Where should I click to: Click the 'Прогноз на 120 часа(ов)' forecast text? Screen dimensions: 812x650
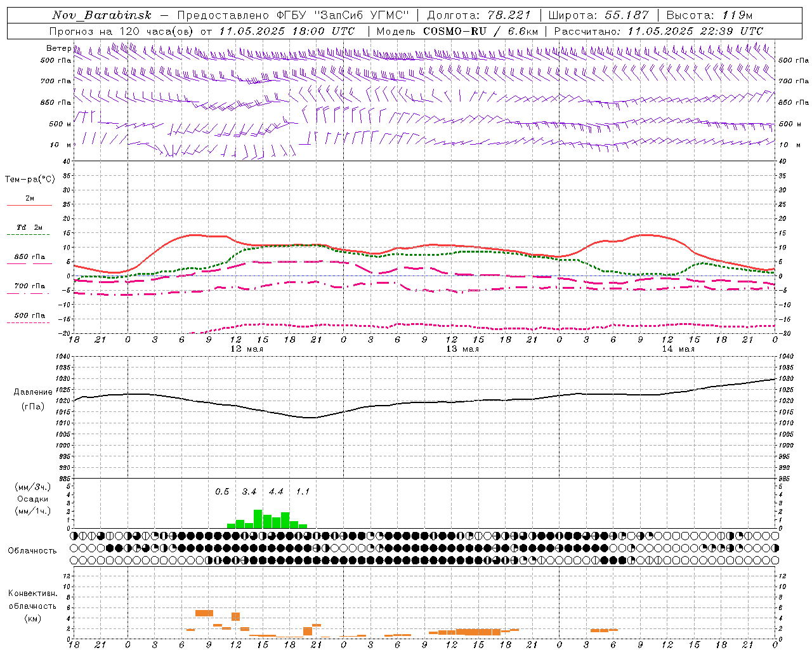(x=122, y=31)
